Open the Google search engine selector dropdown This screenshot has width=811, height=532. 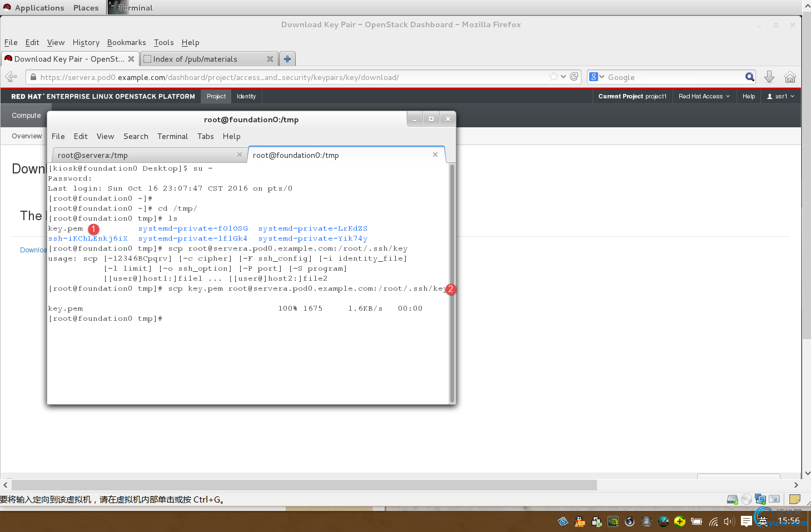[x=597, y=77]
